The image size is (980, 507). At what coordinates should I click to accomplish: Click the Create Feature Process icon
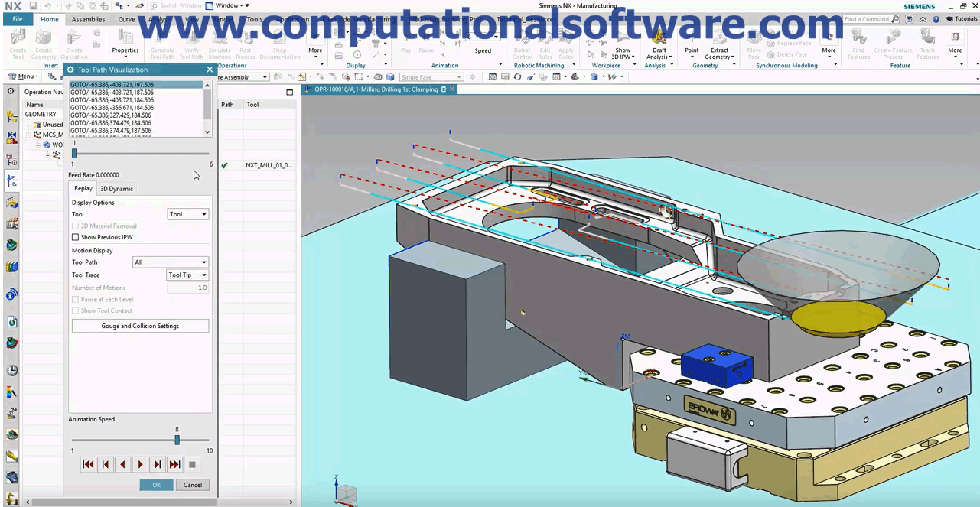click(x=893, y=43)
